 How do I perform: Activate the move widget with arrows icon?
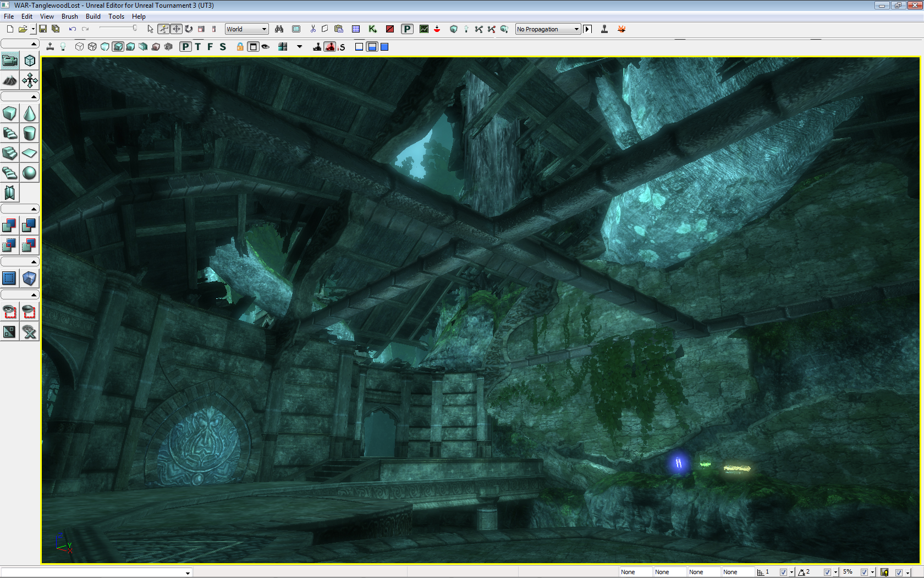point(177,29)
